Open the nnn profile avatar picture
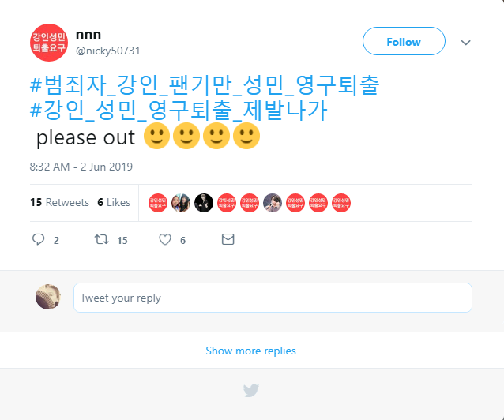 [x=49, y=43]
